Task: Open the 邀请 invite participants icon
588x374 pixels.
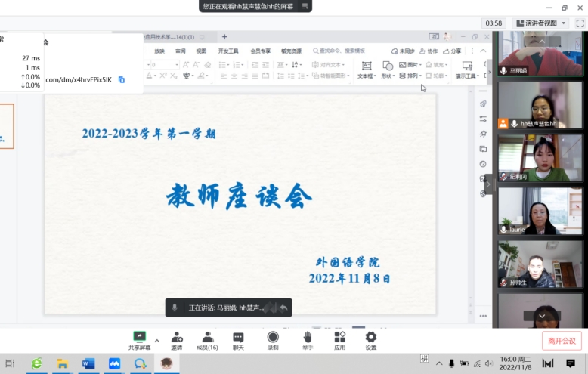Action: [176, 337]
